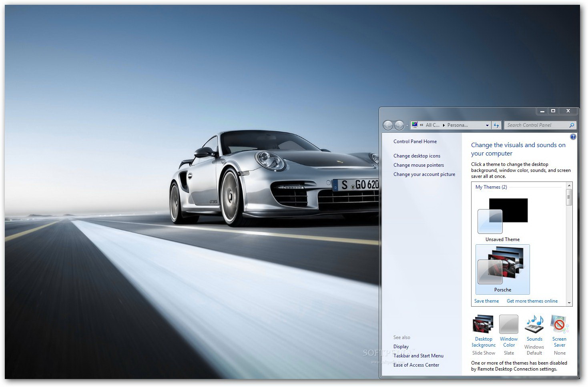Expand the address bar history dropdown
The width and height of the screenshot is (588, 387).
(487, 125)
